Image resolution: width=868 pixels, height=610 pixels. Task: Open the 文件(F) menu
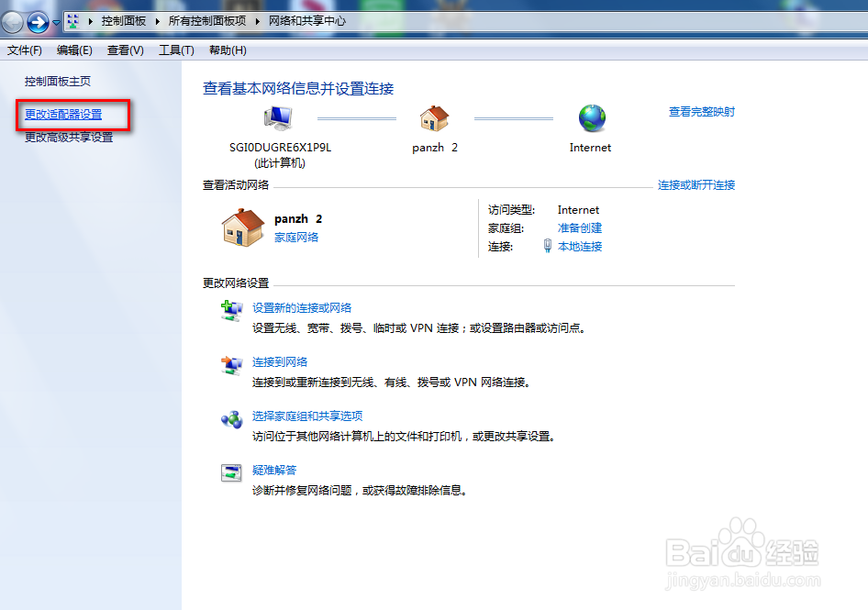click(x=25, y=50)
